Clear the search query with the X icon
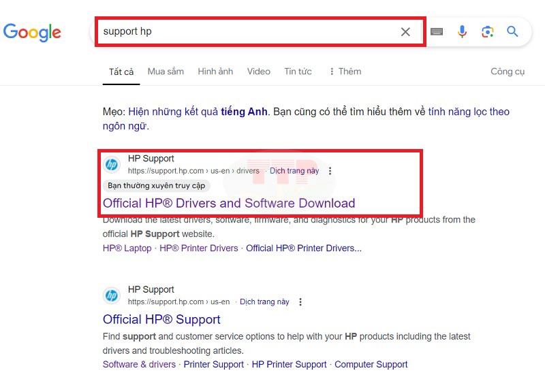 tap(405, 31)
